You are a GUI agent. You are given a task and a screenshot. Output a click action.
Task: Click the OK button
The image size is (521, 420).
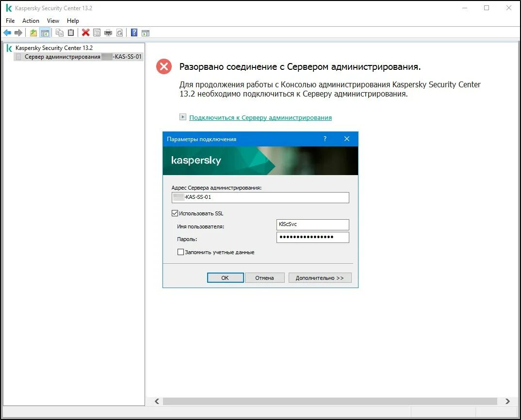pos(225,278)
